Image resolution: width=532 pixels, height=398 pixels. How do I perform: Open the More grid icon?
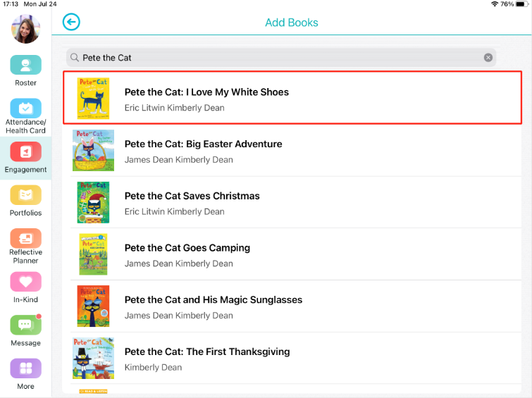26,368
